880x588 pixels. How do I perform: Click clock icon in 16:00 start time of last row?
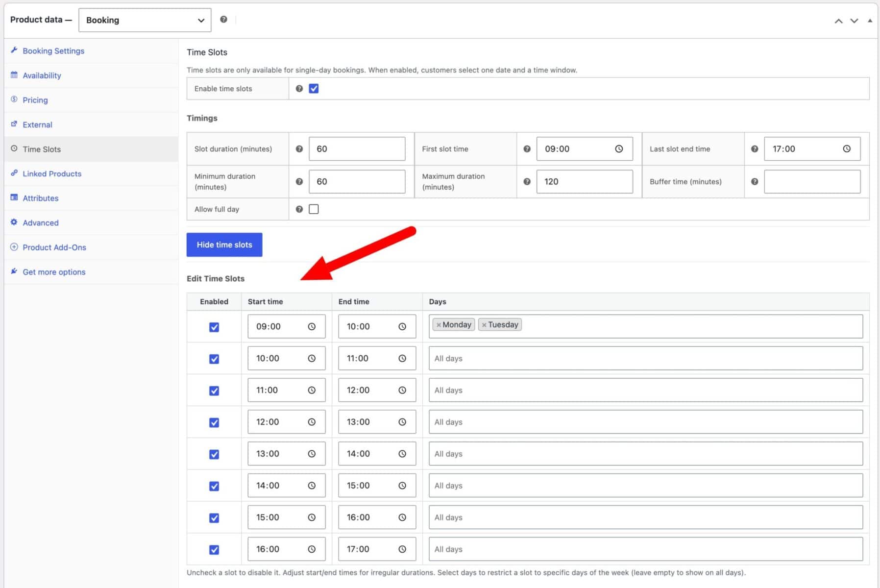(x=312, y=550)
